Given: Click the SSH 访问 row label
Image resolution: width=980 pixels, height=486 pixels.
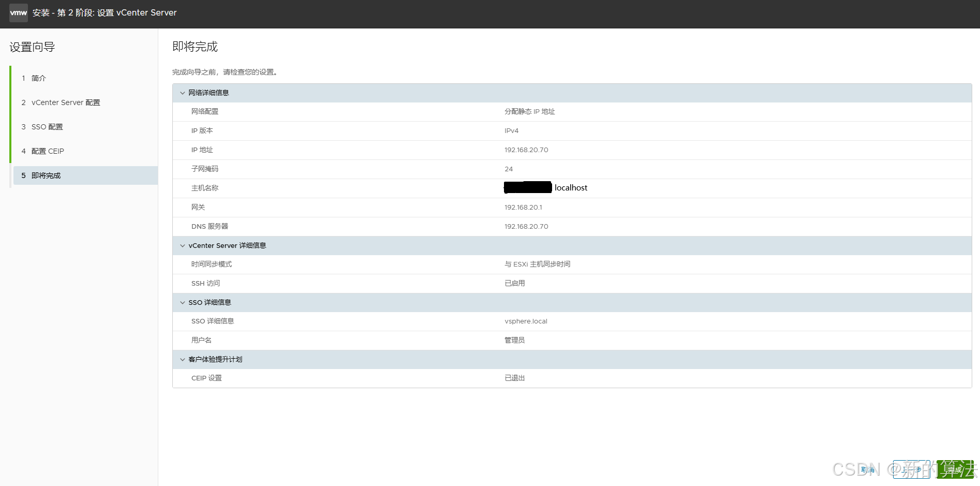Looking at the screenshot, I should [205, 284].
